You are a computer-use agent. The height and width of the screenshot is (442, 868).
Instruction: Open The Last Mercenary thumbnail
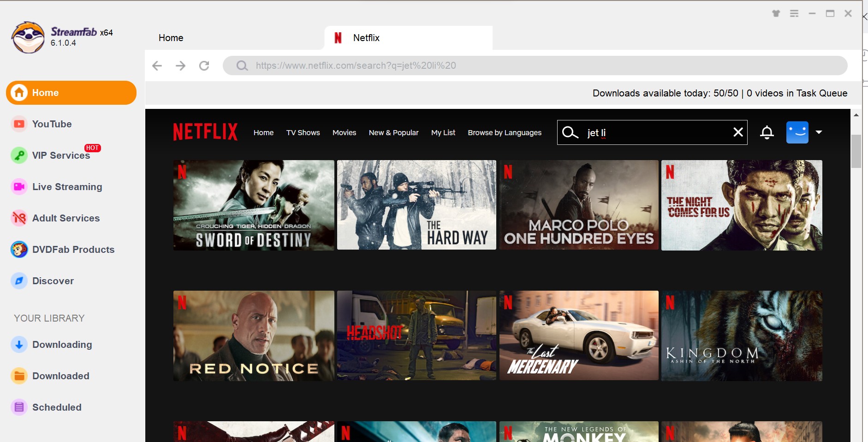pyautogui.click(x=579, y=335)
